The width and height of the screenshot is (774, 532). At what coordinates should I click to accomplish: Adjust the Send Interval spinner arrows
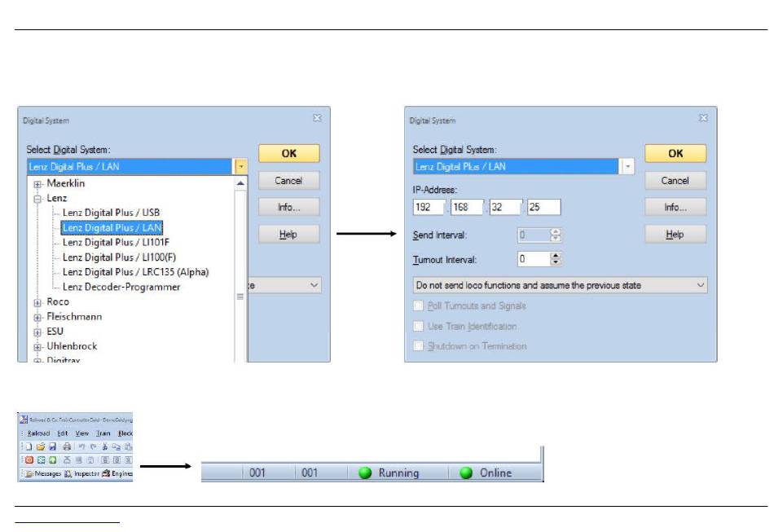[556, 235]
